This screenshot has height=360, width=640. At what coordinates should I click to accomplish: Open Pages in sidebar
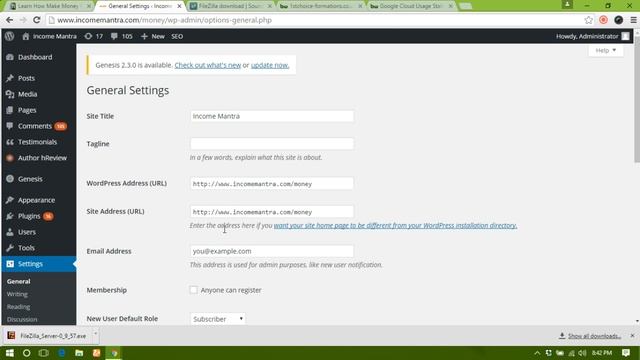[x=27, y=110]
